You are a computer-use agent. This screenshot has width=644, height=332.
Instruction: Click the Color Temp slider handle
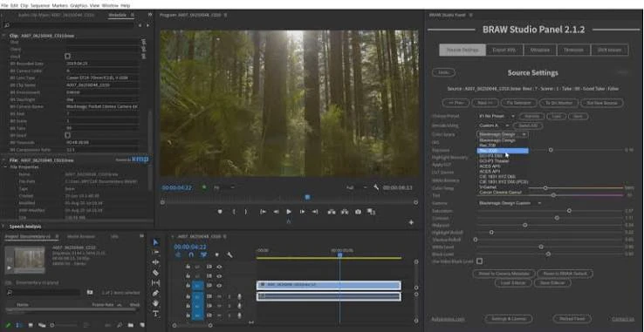point(545,188)
